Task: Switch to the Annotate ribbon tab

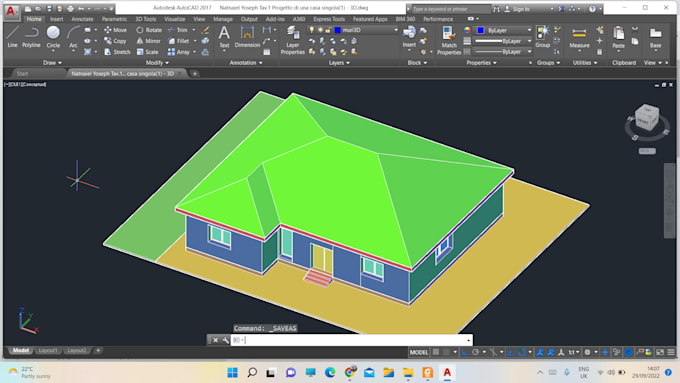Action: click(x=82, y=19)
